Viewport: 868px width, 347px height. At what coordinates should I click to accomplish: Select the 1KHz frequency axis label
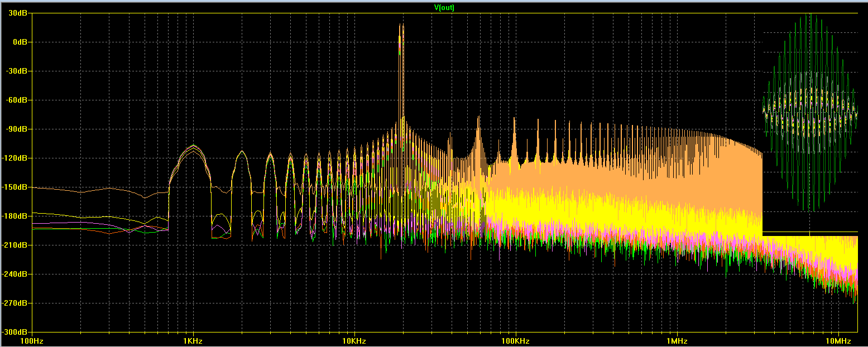point(193,341)
